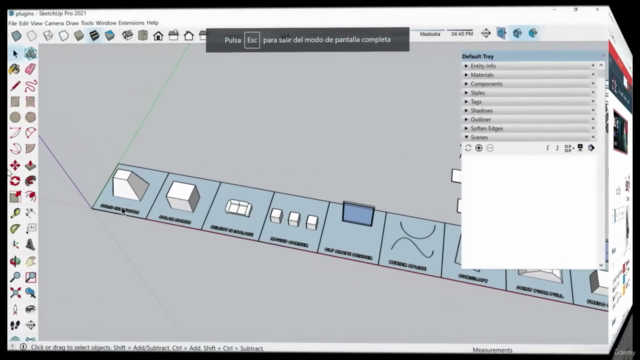The width and height of the screenshot is (640, 360).
Task: Open the Extensions menu
Action: [131, 23]
